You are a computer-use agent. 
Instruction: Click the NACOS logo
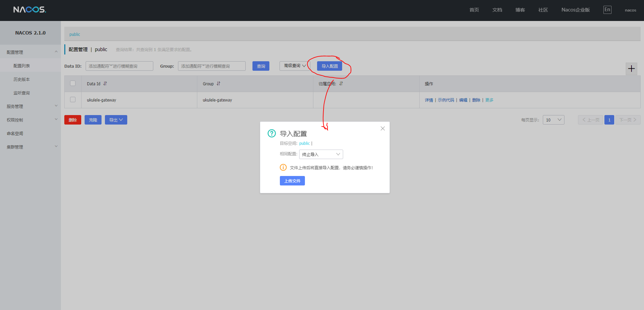[30, 9]
